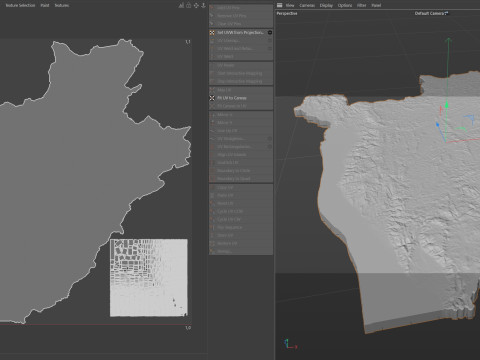The image size is (480, 360).
Task: Run Fit UV to Canvas
Action: [241, 98]
